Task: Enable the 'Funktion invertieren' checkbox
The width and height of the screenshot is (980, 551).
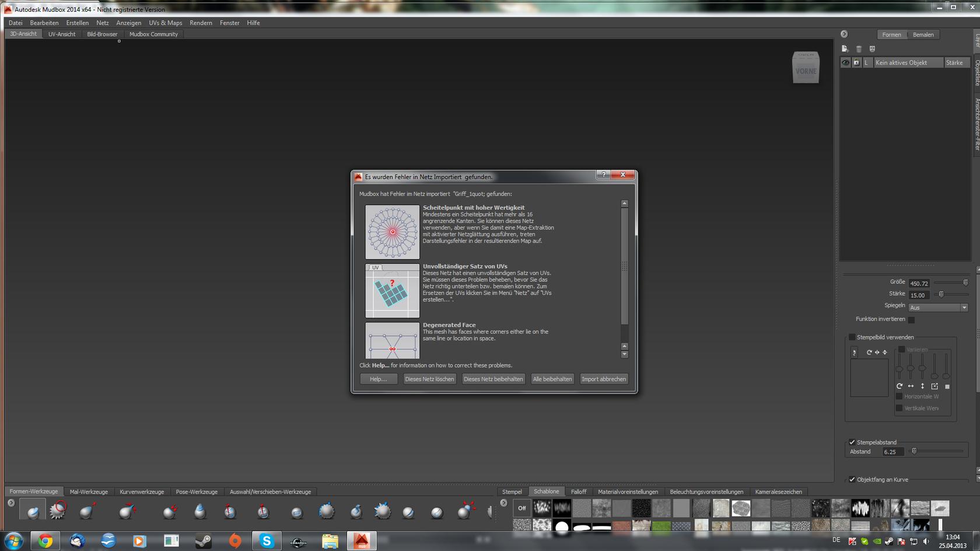Action: click(x=911, y=320)
